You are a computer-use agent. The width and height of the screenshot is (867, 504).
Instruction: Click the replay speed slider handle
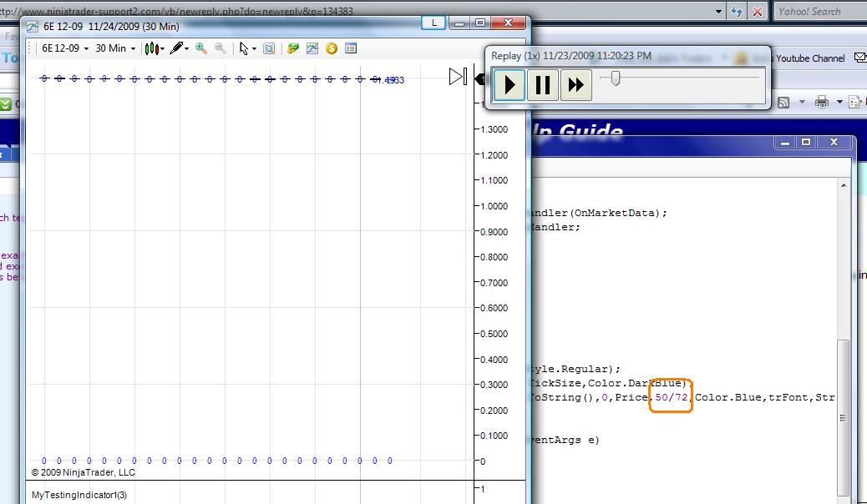[x=616, y=78]
